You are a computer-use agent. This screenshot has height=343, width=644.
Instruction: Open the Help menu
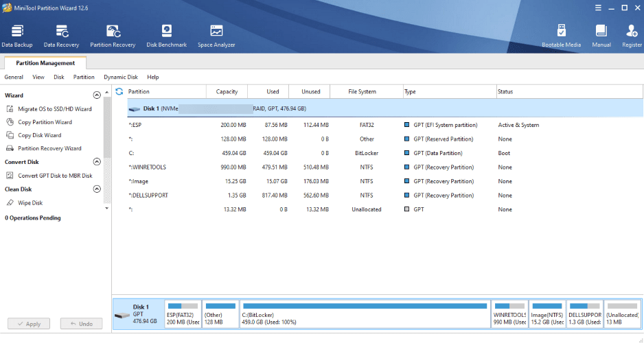pos(153,77)
